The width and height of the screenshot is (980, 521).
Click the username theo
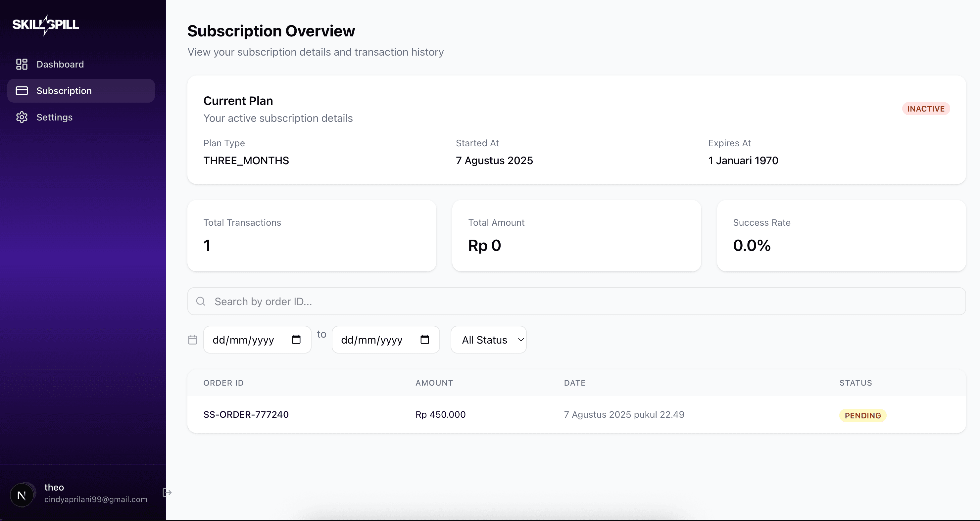pos(54,487)
